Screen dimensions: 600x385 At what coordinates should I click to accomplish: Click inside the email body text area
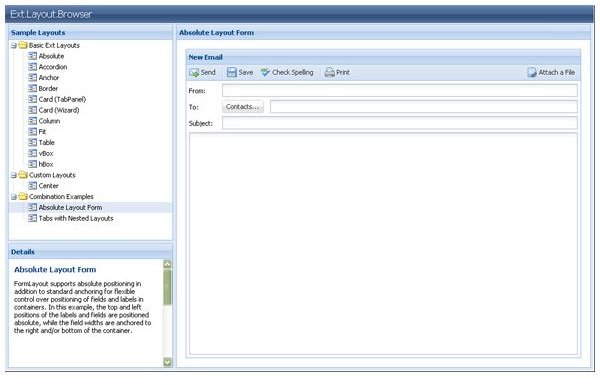(383, 244)
